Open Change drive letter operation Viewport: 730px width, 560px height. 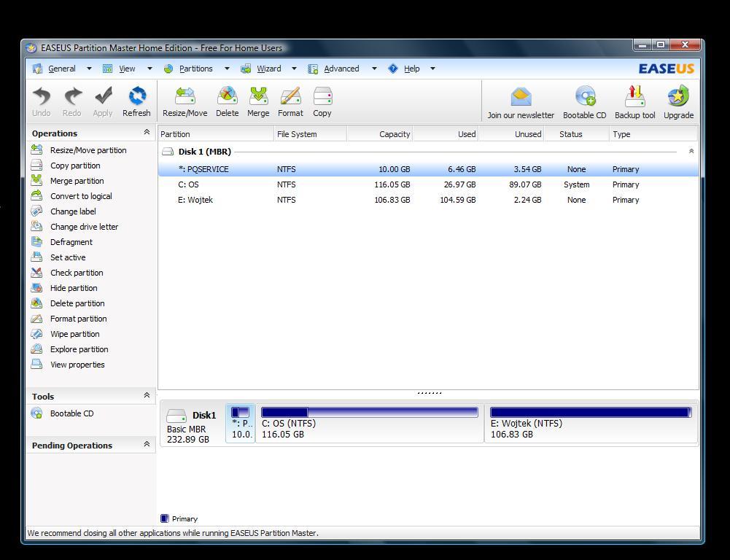74,227
